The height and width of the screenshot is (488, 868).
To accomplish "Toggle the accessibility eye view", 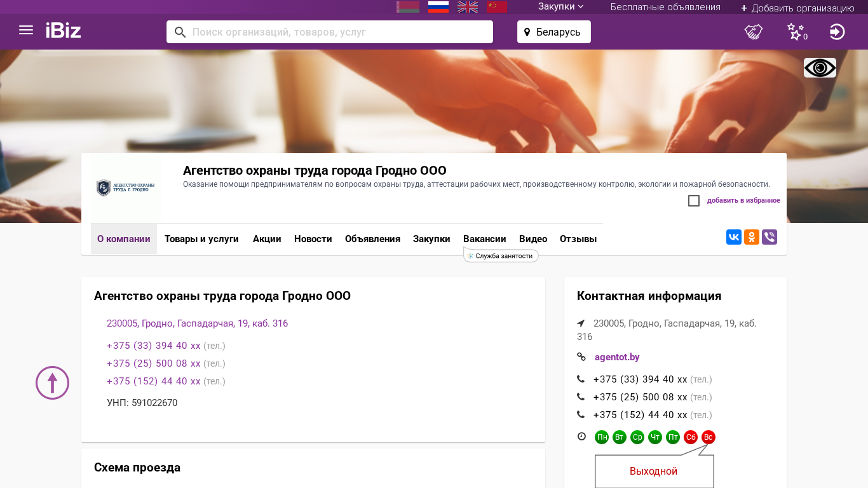I will coord(820,68).
